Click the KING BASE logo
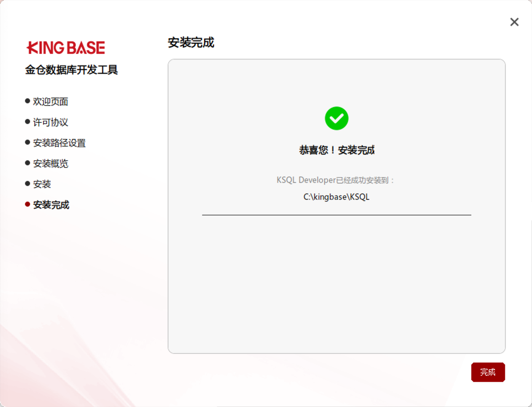The width and height of the screenshot is (532, 407). click(66, 47)
